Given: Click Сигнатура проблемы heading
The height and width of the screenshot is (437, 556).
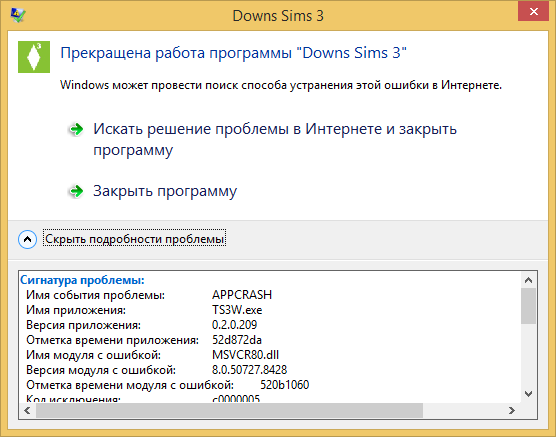Looking at the screenshot, I should coord(82,280).
